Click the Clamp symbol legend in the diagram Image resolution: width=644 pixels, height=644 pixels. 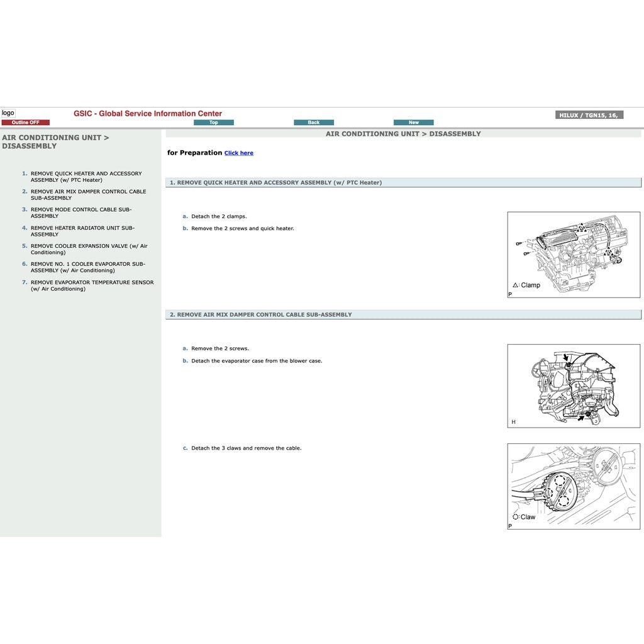(x=527, y=285)
